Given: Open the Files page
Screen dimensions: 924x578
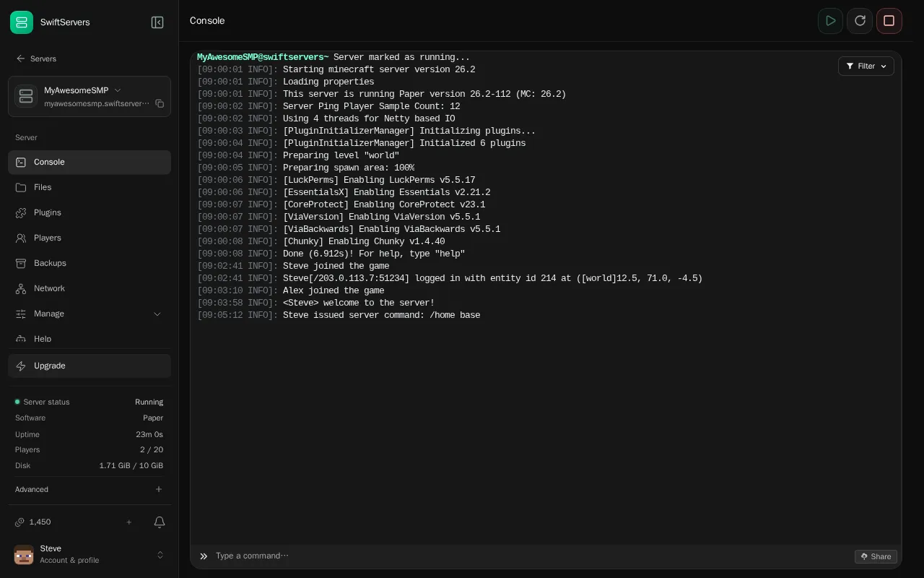Looking at the screenshot, I should point(90,188).
